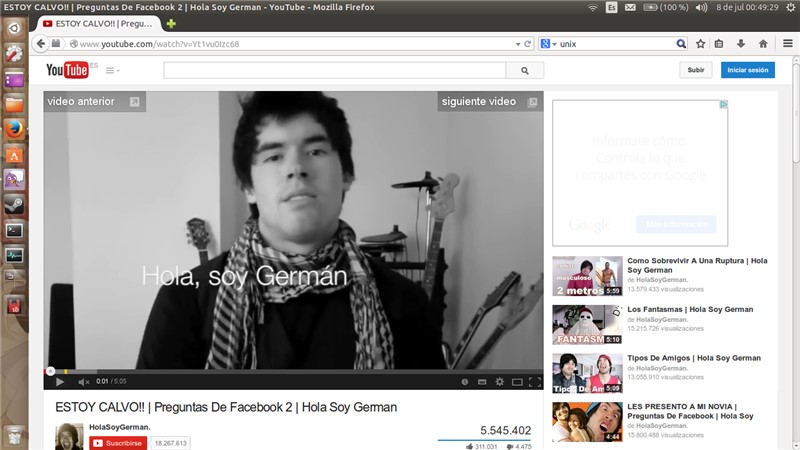This screenshot has height=450, width=800.
Task: Focus the YouTube search field
Action: click(x=335, y=70)
